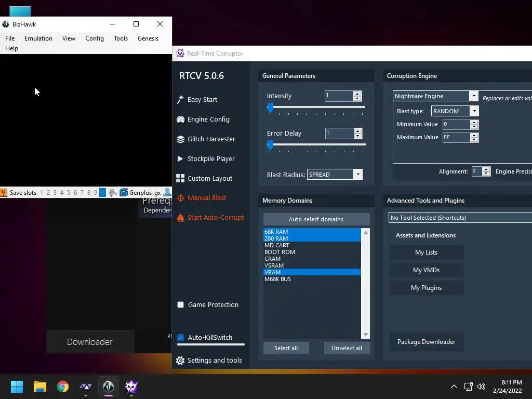Click the question-block icon in BizHawk status bar

click(4, 193)
